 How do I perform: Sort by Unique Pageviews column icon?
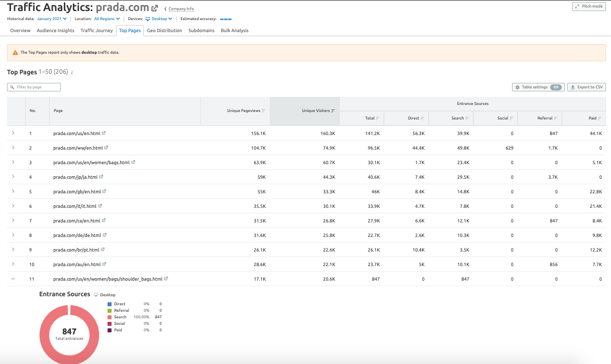264,110
